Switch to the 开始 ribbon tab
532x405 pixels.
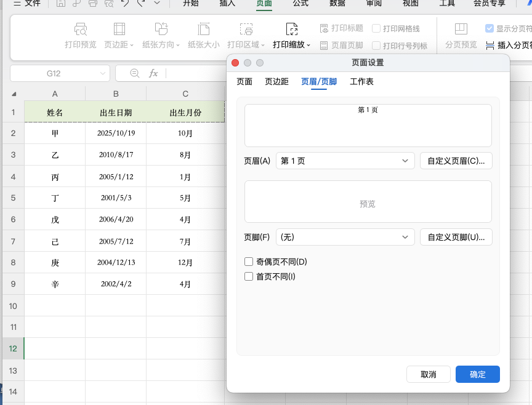191,3
